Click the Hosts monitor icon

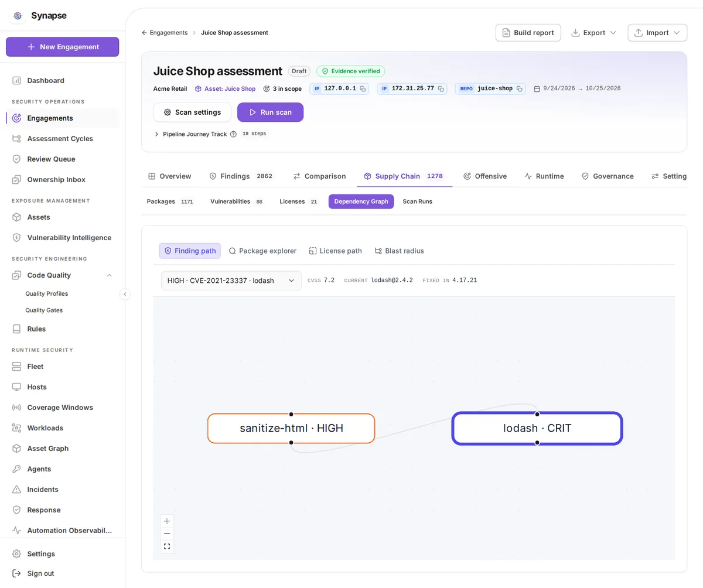pos(16,387)
